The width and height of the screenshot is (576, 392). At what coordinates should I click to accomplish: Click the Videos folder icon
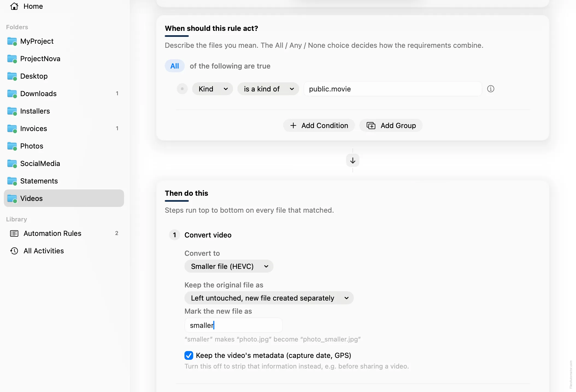[12, 198]
